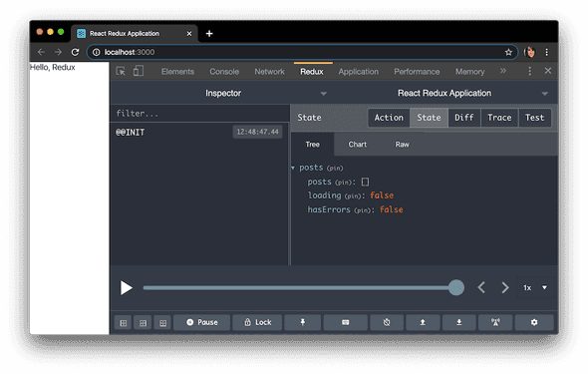Close the DevTools panel
The image size is (588, 374).
point(548,71)
